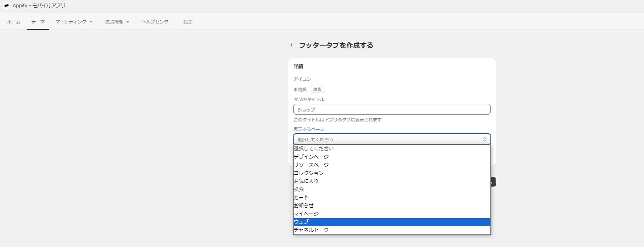This screenshot has height=247, width=644.
Task: Select the highlighted ウェブ option
Action: 392,222
